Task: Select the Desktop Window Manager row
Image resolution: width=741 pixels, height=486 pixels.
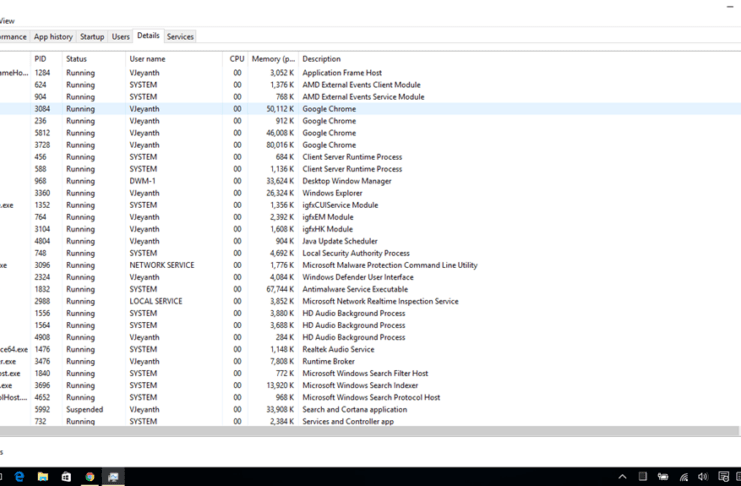Action: [x=370, y=181]
